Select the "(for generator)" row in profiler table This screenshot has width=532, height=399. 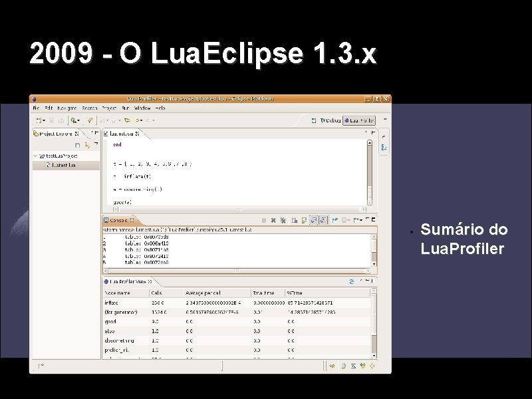pyautogui.click(x=237, y=312)
